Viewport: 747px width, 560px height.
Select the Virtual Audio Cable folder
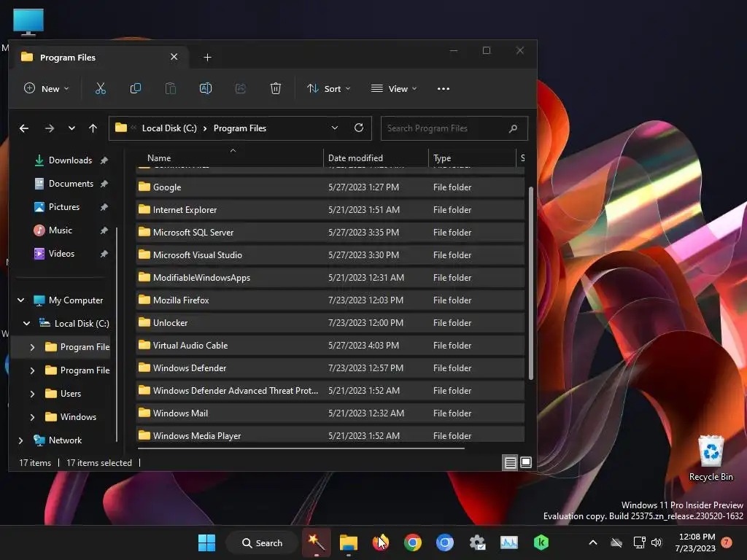point(330,345)
